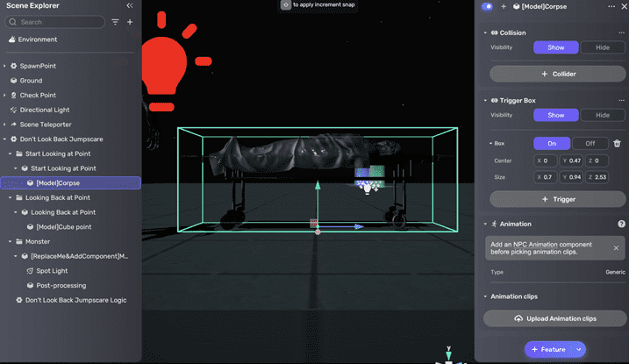Open Trigger Box section more options menu
Screen dimensions: 629x364
pos(621,101)
